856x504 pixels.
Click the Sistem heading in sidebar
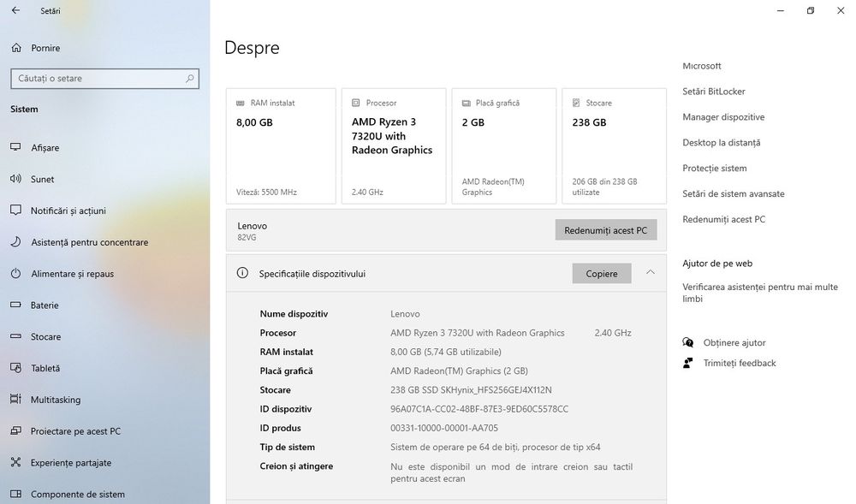[24, 109]
